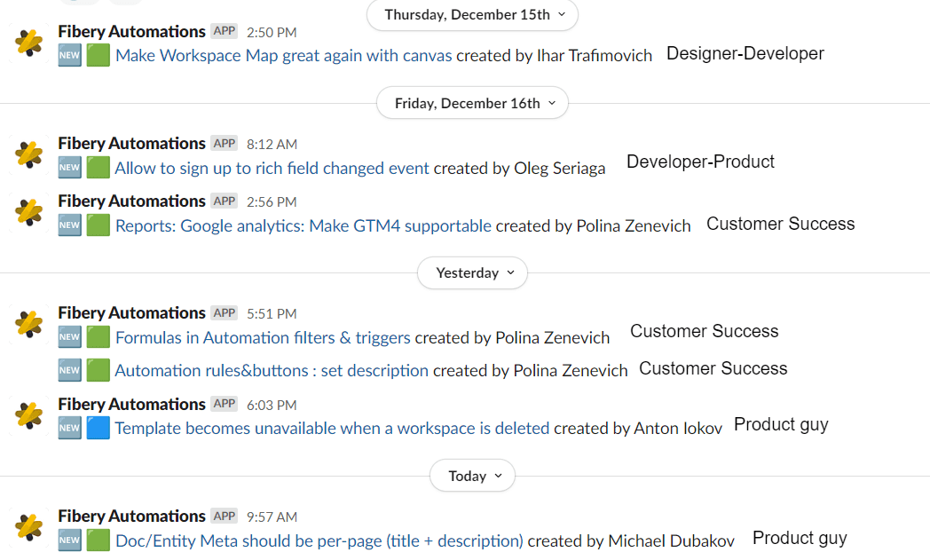The width and height of the screenshot is (930, 560).
Task: Open 'Template becomes unavailable when workspace deleted' link
Action: [332, 429]
